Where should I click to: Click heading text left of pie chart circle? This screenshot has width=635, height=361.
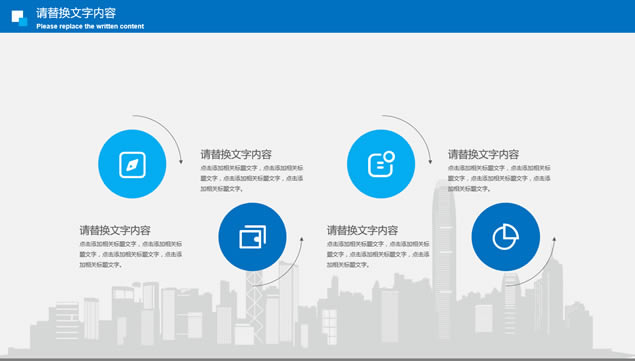pyautogui.click(x=362, y=231)
